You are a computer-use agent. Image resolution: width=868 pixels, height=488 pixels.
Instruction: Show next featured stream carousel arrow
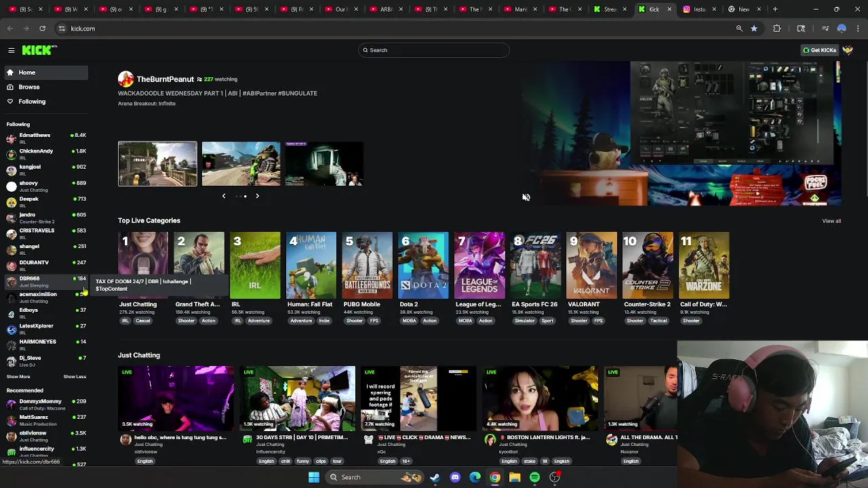[x=257, y=196]
